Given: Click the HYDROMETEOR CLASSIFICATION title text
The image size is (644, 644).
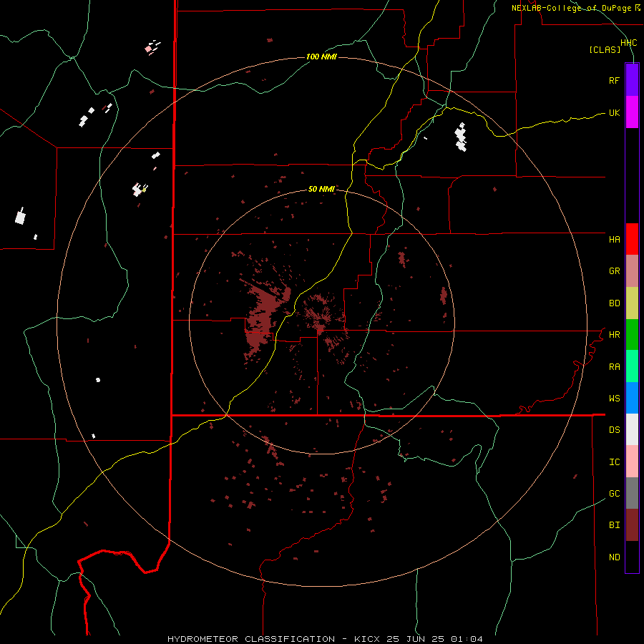Looking at the screenshot, I should click(x=251, y=639).
